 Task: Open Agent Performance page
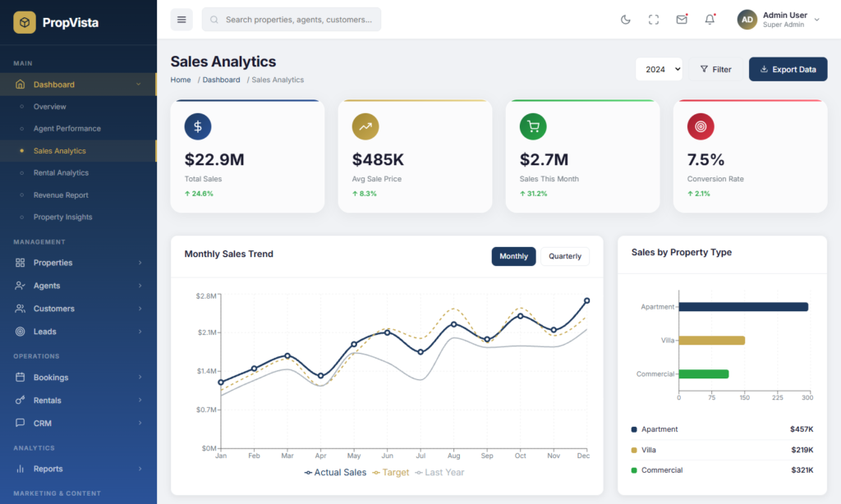(x=78, y=129)
